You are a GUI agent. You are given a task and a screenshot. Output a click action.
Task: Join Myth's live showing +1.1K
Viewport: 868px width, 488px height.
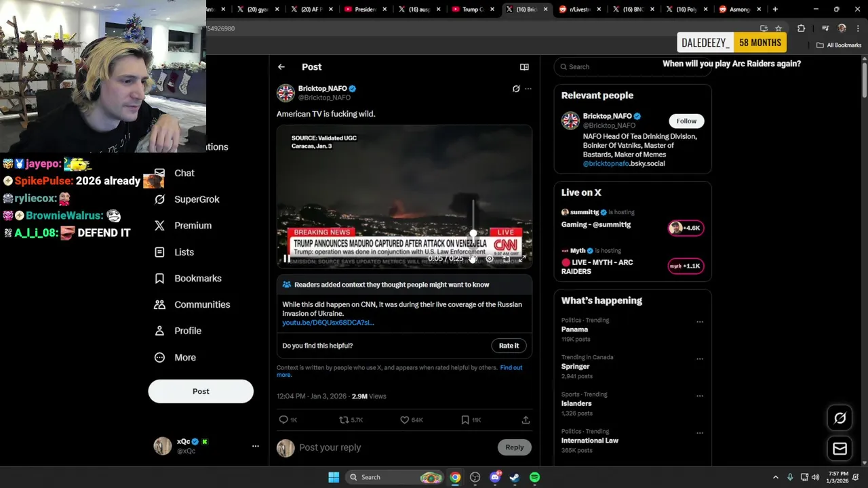pyautogui.click(x=686, y=266)
